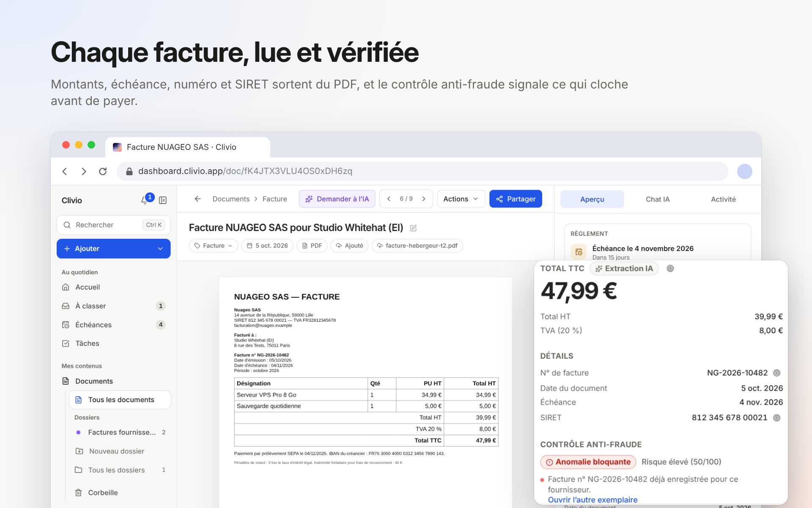The width and height of the screenshot is (812, 508).
Task: Click the Rechercher search field
Action: 113,225
